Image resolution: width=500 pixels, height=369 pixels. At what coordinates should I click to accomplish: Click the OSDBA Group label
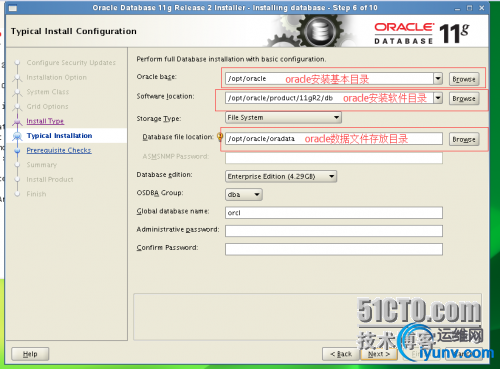point(160,193)
